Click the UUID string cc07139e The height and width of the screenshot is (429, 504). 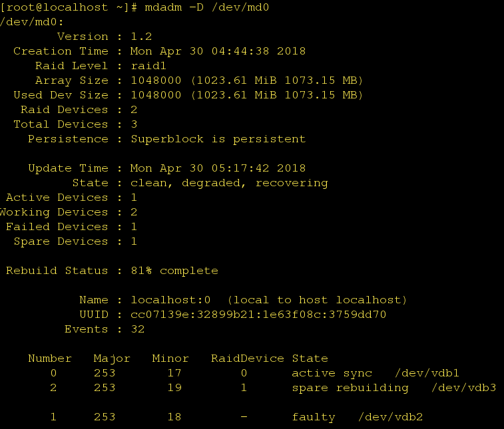pos(258,315)
